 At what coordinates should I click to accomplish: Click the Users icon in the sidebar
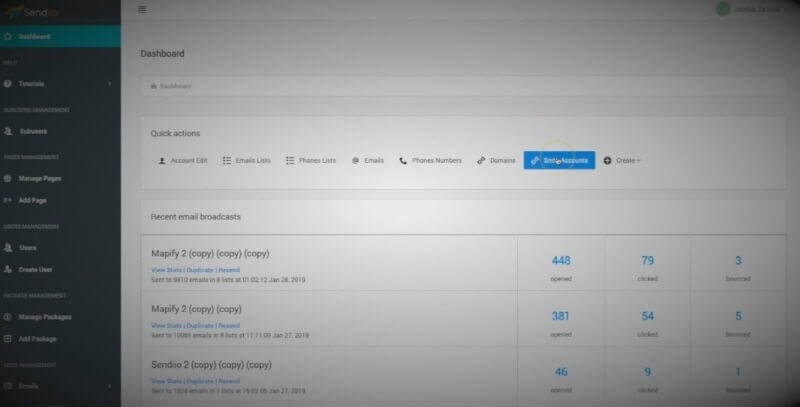[x=8, y=248]
